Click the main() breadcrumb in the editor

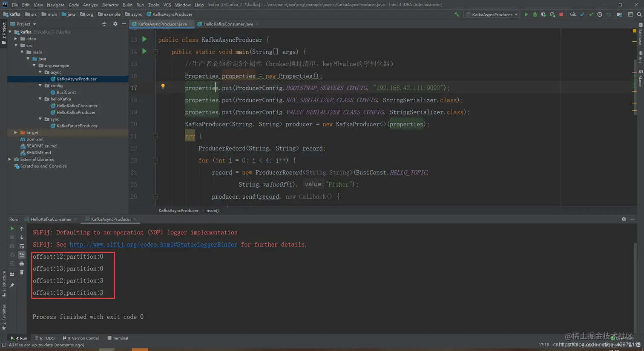(213, 211)
